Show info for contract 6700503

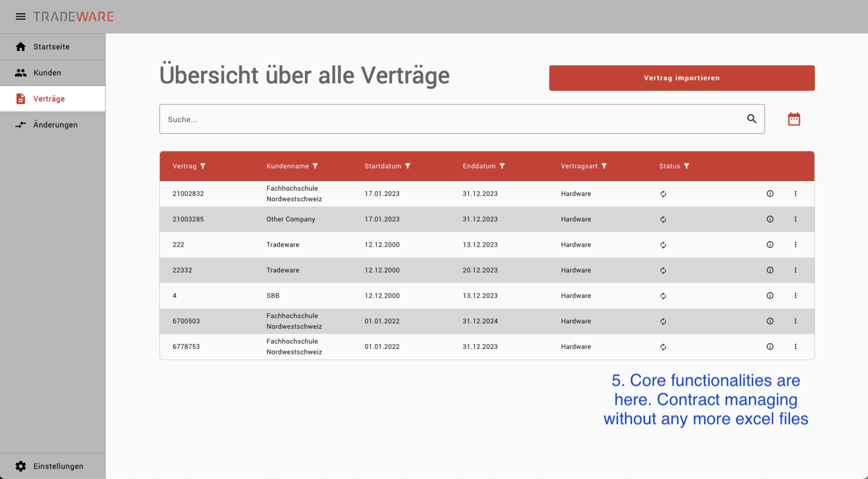(770, 322)
